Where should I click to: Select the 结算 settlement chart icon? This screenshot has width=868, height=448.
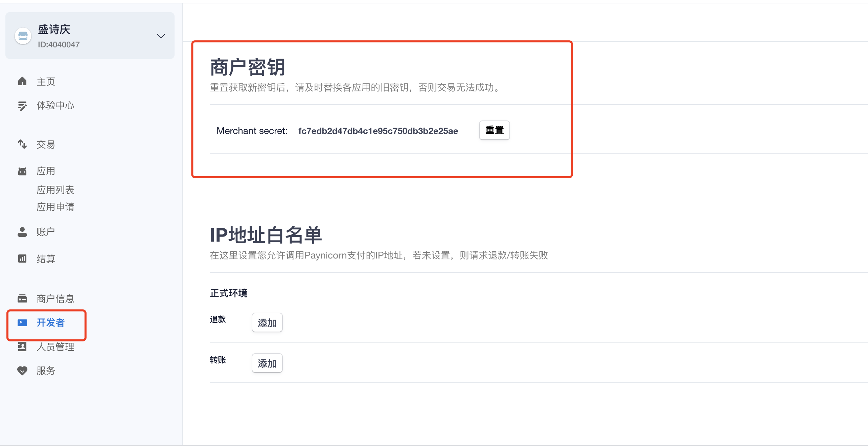pos(22,259)
